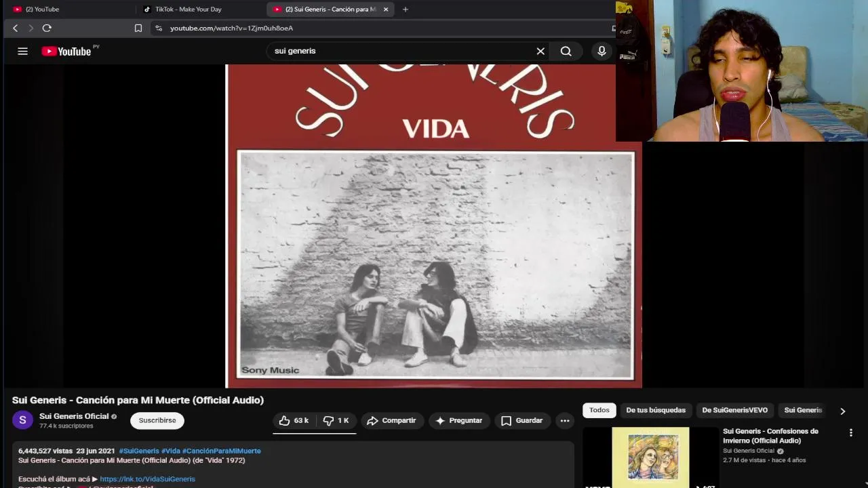The image size is (868, 488).
Task: Save video with Guardar
Action: coord(522,420)
